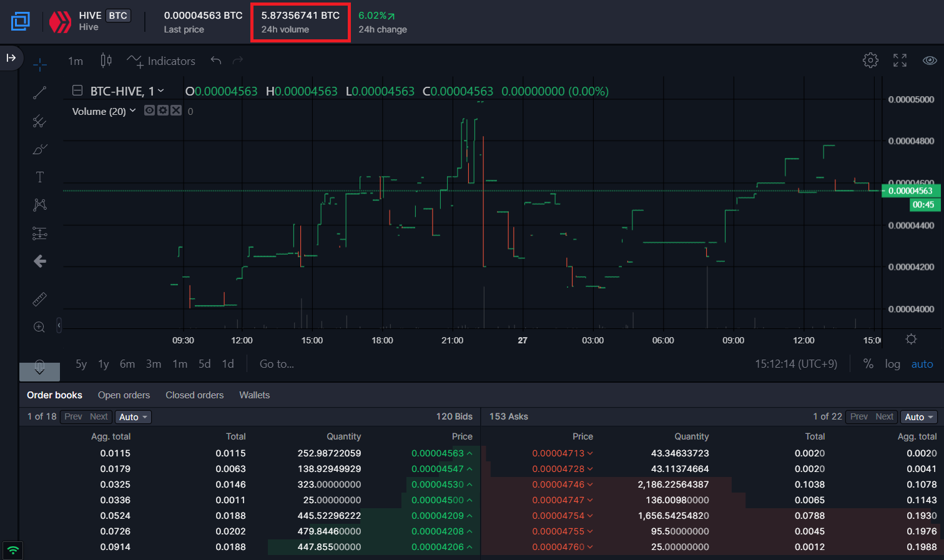The height and width of the screenshot is (560, 944).
Task: Expand the Volume (20) indicator chevron
Action: [132, 111]
